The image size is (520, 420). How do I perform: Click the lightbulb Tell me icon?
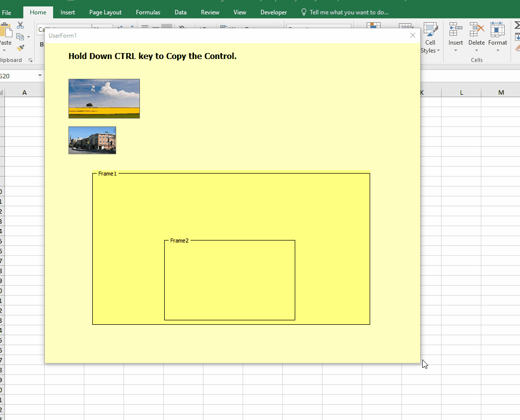coord(304,12)
